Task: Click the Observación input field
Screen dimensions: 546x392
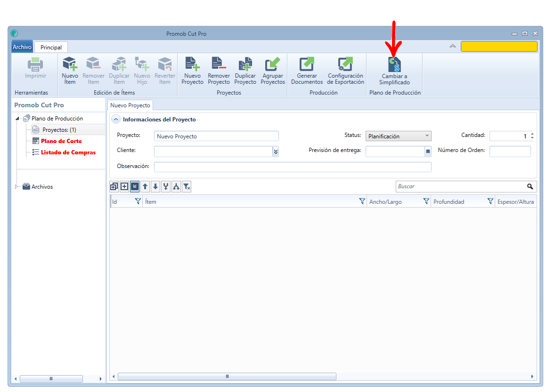Action: pyautogui.click(x=293, y=167)
